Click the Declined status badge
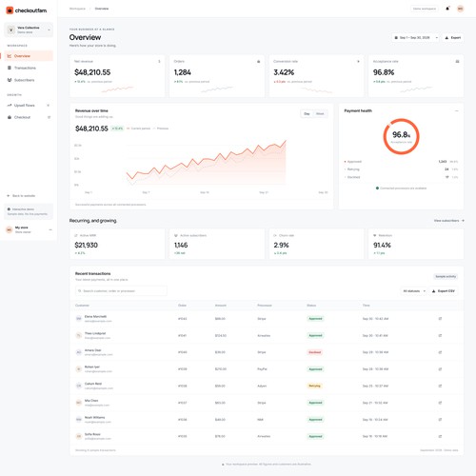The height and width of the screenshot is (476, 476). click(x=315, y=352)
